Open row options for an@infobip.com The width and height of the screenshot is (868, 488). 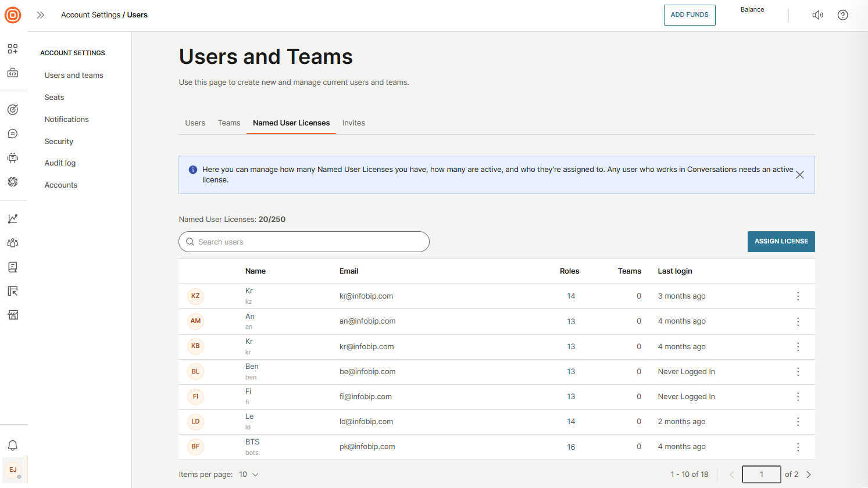click(798, 321)
